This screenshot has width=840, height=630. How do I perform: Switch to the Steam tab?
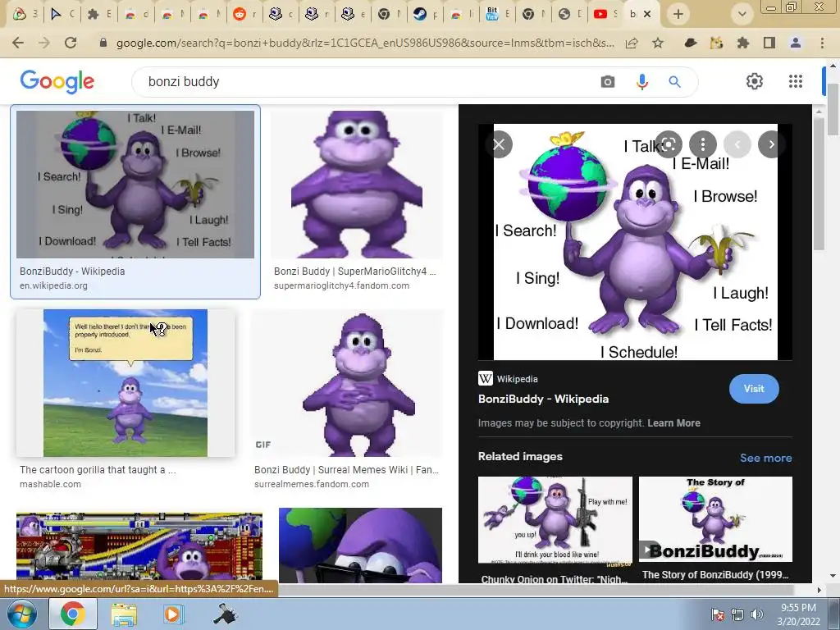(426, 14)
